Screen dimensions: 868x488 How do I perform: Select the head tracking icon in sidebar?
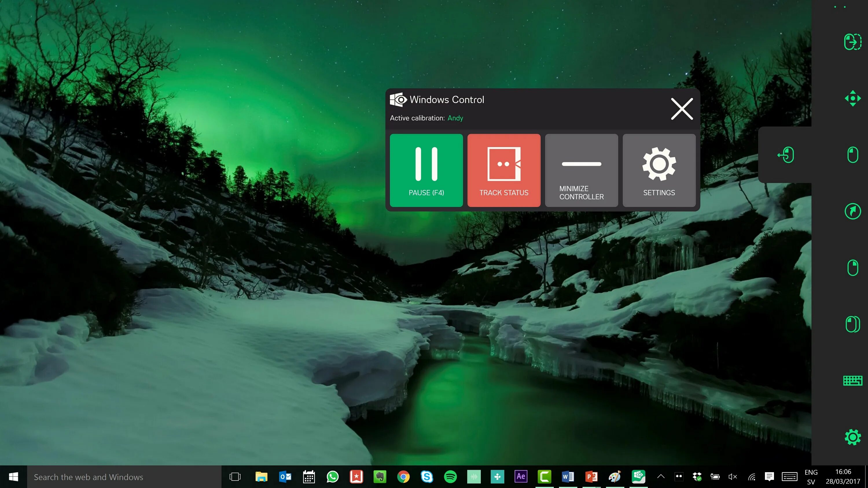[852, 98]
